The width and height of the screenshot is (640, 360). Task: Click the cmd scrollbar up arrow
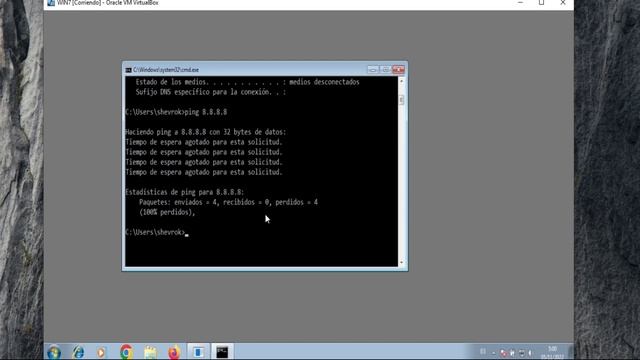(x=402, y=81)
